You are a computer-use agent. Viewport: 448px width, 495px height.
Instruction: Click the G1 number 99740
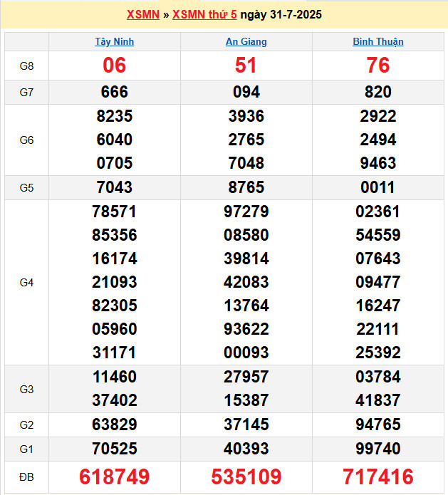click(x=377, y=449)
